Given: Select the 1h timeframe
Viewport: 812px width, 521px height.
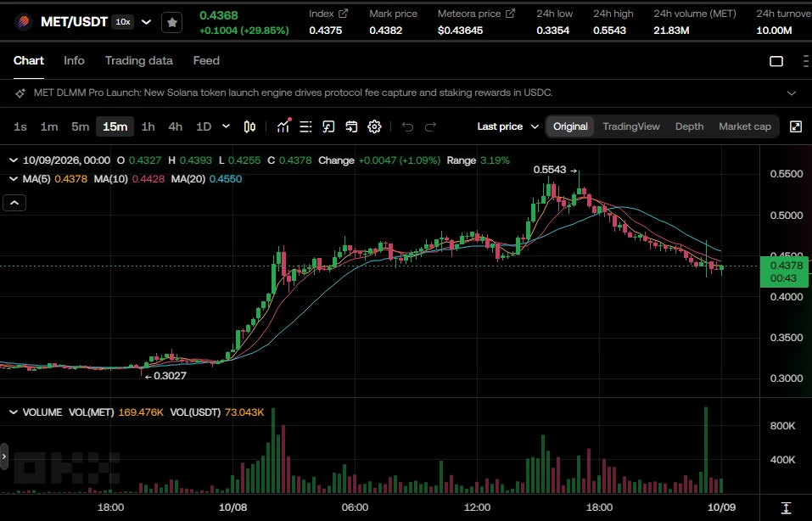Looking at the screenshot, I should (148, 126).
